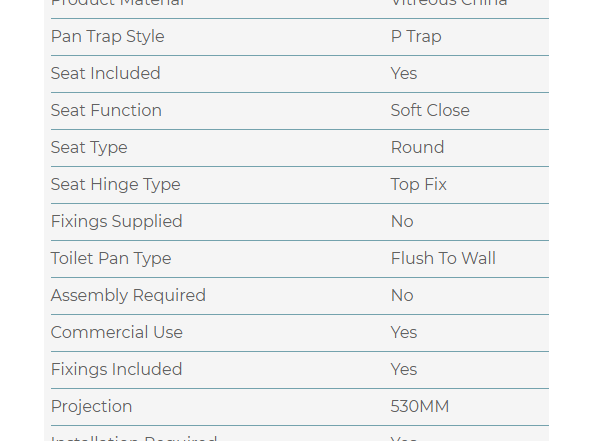Select the "Soft Close" seat function value

click(x=430, y=111)
